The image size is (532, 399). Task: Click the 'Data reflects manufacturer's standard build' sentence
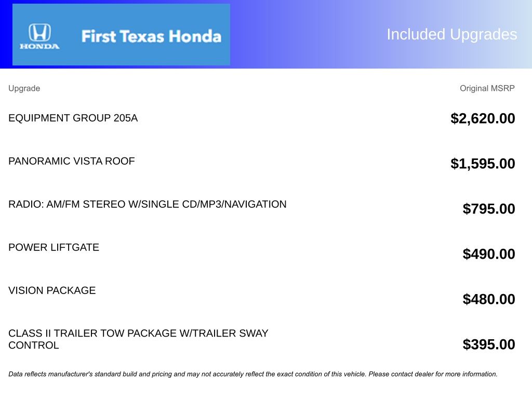(187, 374)
